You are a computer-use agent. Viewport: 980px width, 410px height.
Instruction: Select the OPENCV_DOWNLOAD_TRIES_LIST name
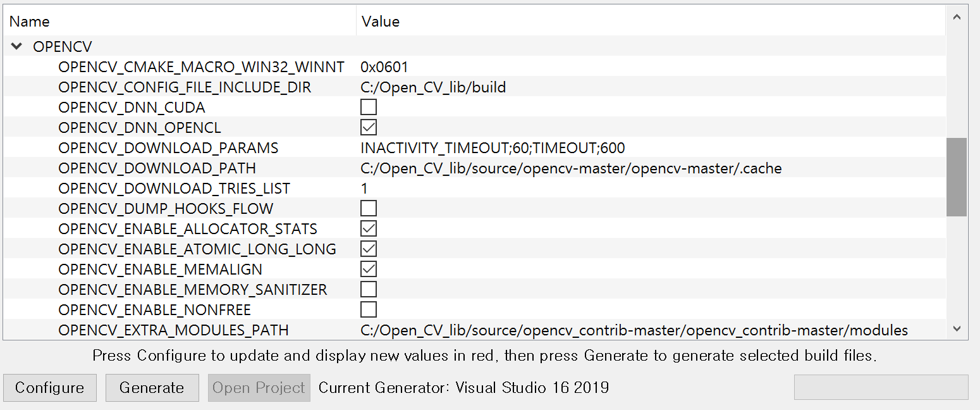coord(174,188)
